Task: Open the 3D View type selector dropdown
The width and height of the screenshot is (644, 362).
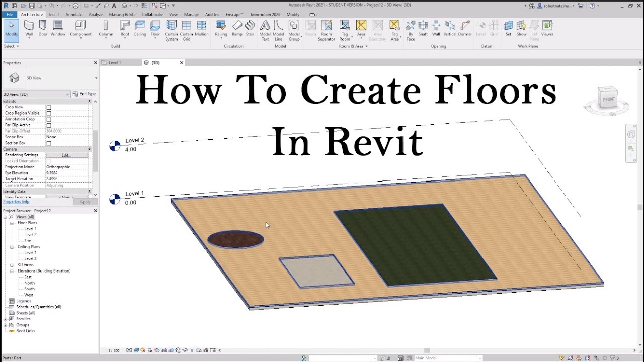Action: pyautogui.click(x=96, y=78)
